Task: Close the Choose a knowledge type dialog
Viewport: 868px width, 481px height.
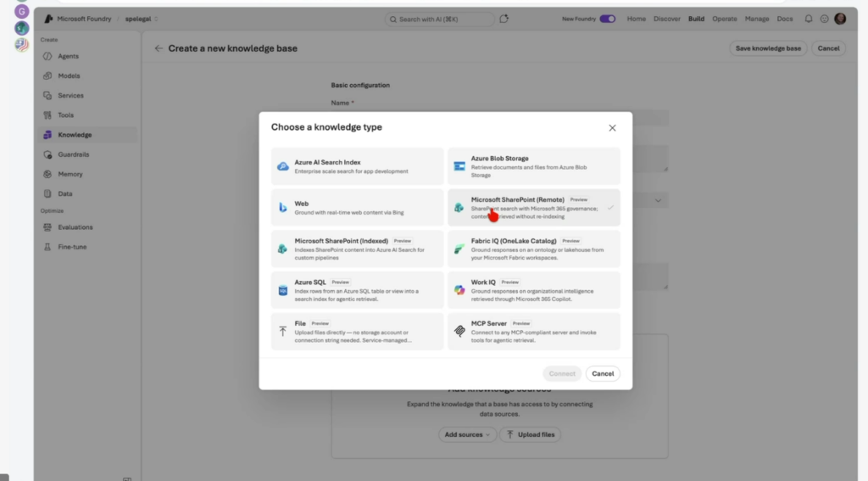Action: tap(612, 127)
